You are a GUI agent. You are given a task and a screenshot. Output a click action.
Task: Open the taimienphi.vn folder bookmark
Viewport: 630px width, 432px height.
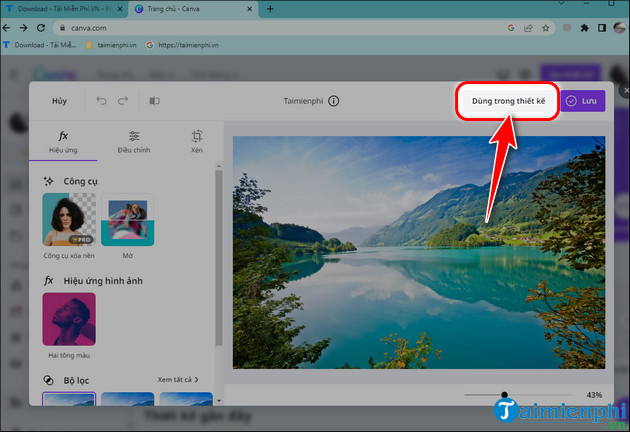click(111, 45)
